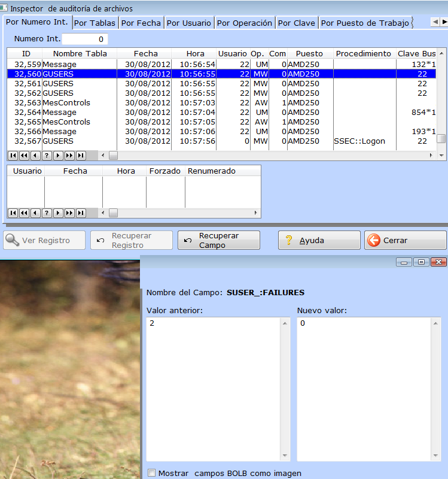Enable Mostrar campos BOLB como imagen checkbox
448x479 pixels.
tap(151, 472)
